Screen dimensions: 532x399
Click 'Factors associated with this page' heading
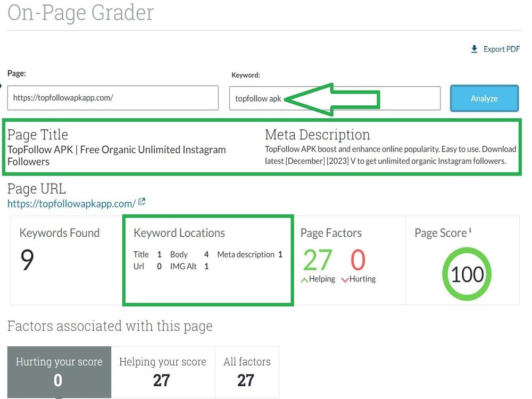point(110,326)
